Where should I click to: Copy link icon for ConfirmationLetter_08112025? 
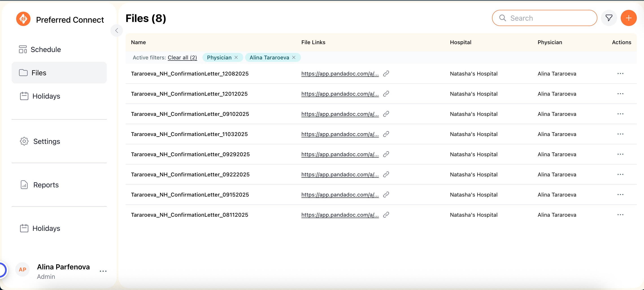[386, 215]
